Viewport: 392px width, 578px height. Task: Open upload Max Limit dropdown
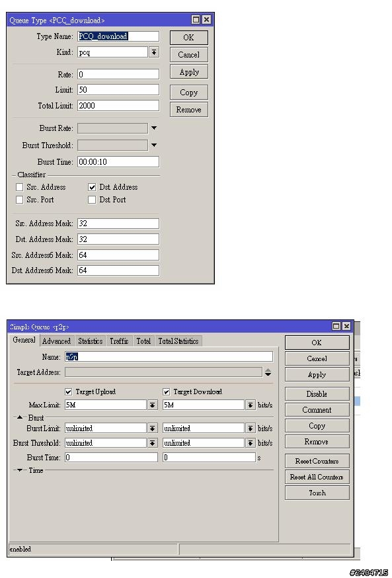point(153,405)
